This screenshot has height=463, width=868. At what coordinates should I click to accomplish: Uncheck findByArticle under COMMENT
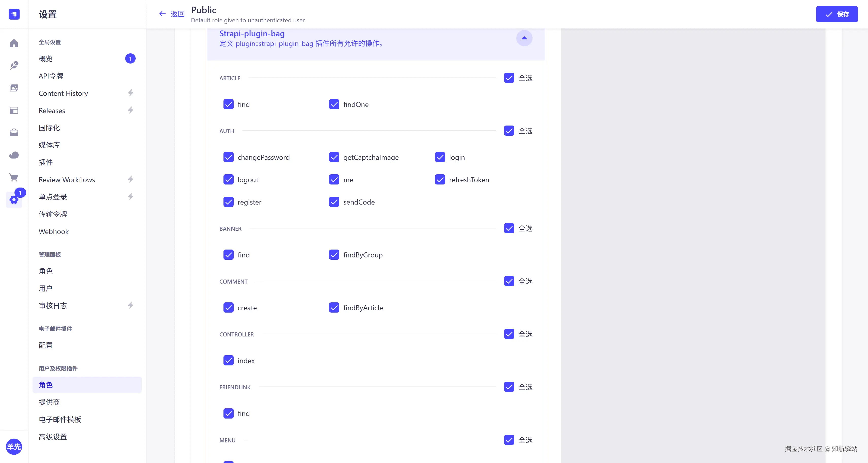pos(334,307)
